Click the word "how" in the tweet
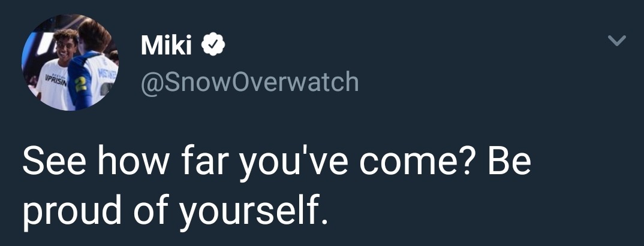 pyautogui.click(x=133, y=162)
